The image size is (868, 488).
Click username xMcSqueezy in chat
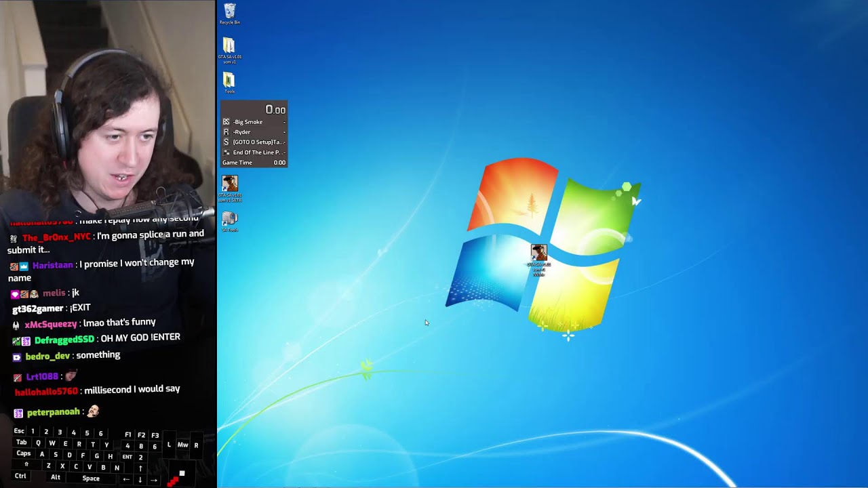point(51,324)
